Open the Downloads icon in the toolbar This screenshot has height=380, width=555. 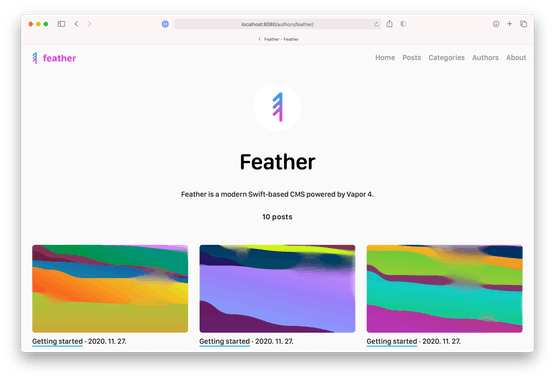click(496, 24)
